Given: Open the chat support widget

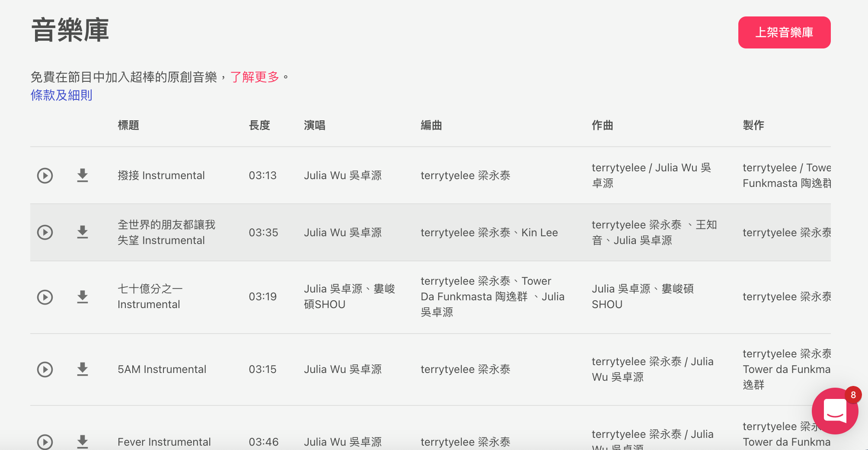Looking at the screenshot, I should click(835, 411).
